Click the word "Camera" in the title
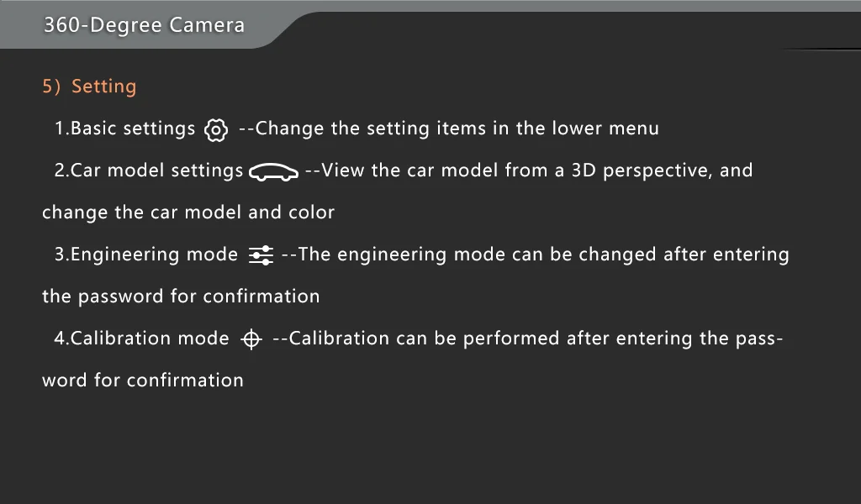The width and height of the screenshot is (861, 504). (x=207, y=25)
